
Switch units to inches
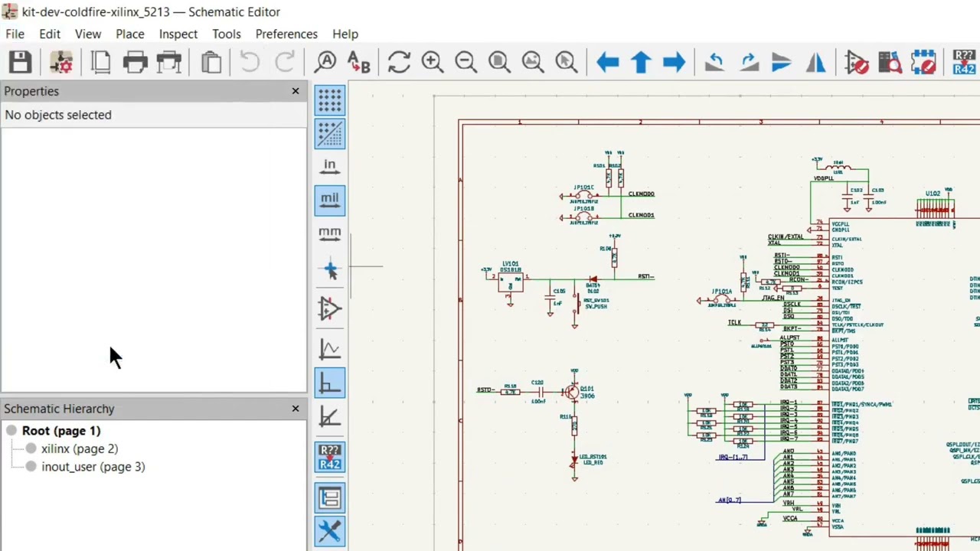pyautogui.click(x=330, y=167)
